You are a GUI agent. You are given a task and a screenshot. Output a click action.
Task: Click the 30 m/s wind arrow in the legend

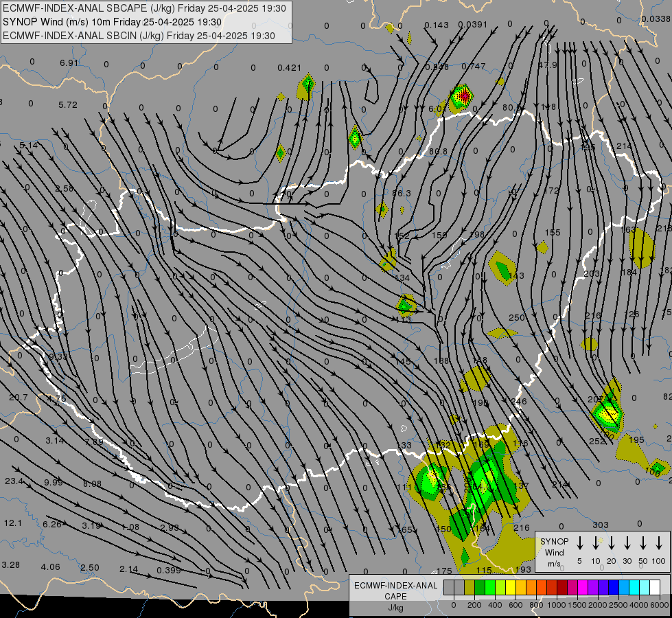pyautogui.click(x=627, y=542)
